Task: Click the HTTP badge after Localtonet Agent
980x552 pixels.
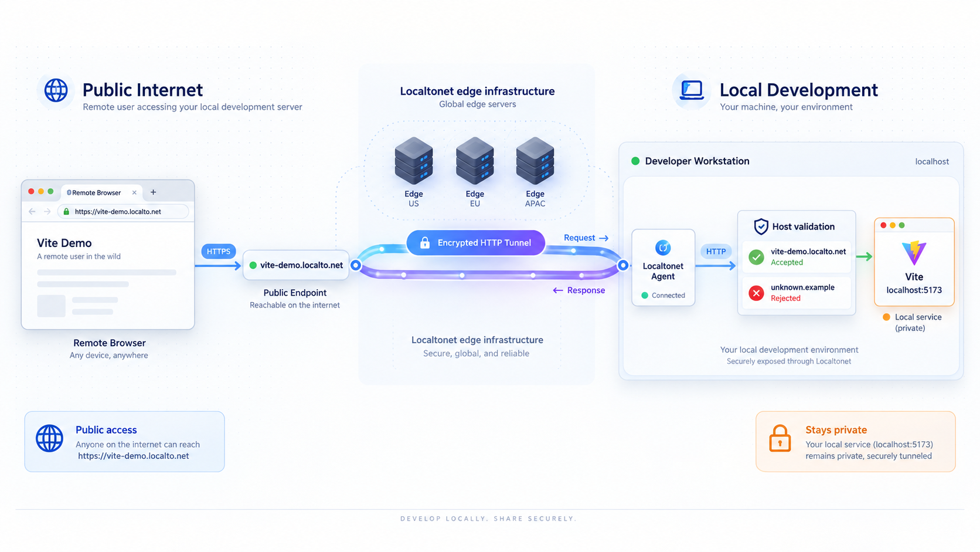Action: (x=716, y=251)
